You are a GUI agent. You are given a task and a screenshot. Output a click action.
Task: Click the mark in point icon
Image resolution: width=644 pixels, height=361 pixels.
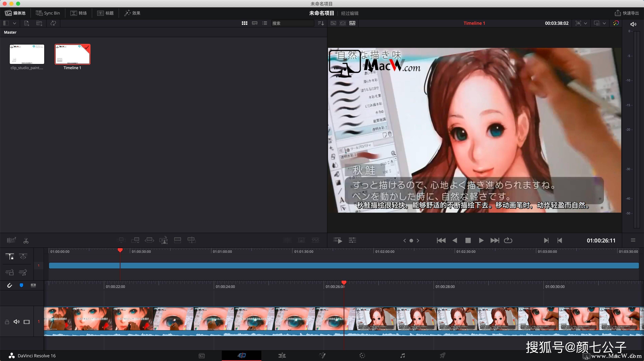[x=546, y=240]
